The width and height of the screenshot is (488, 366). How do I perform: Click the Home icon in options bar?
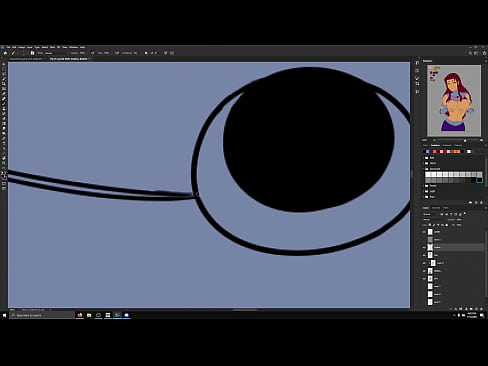pos(5,53)
